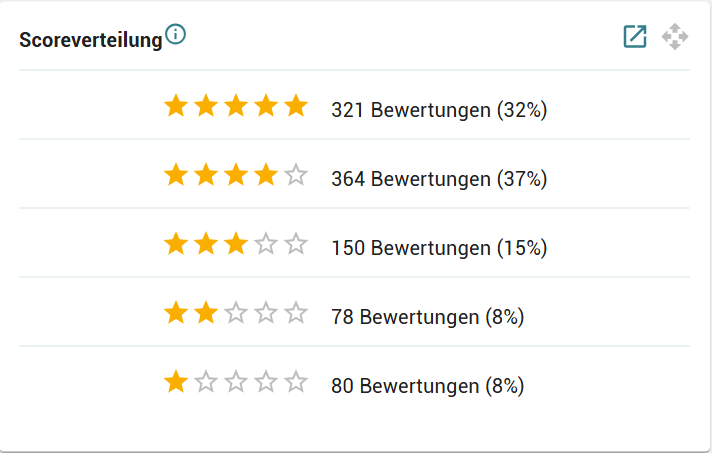Click the fifth star in the five-star row
Screen dimensions: 712x453
(296, 106)
